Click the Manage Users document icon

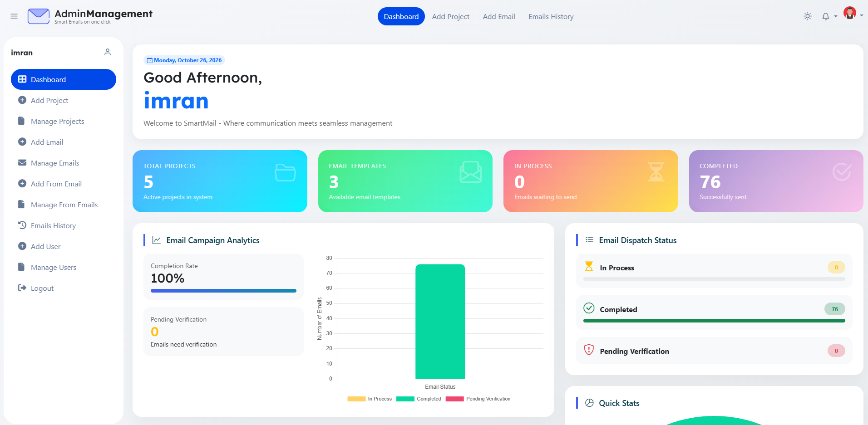point(21,267)
